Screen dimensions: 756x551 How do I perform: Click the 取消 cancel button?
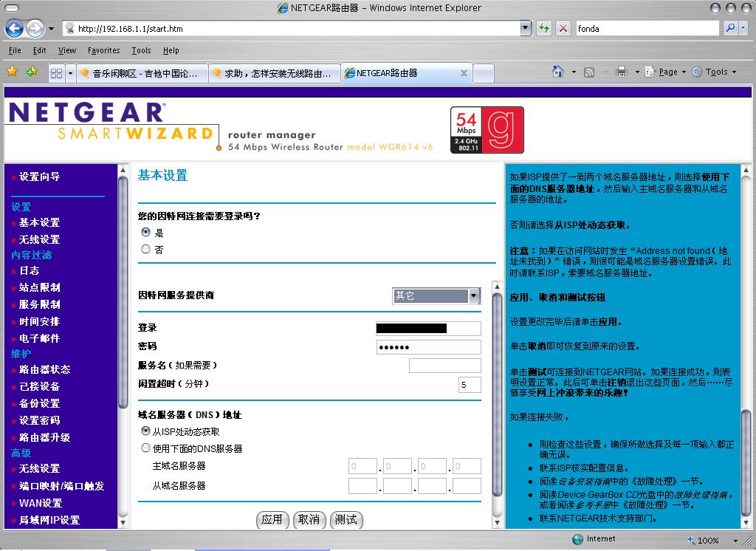[309, 520]
